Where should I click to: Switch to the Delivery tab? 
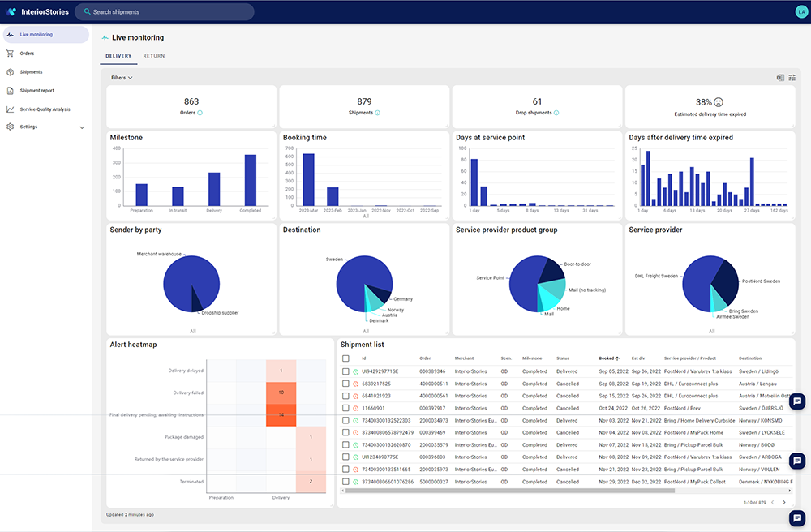coord(118,56)
